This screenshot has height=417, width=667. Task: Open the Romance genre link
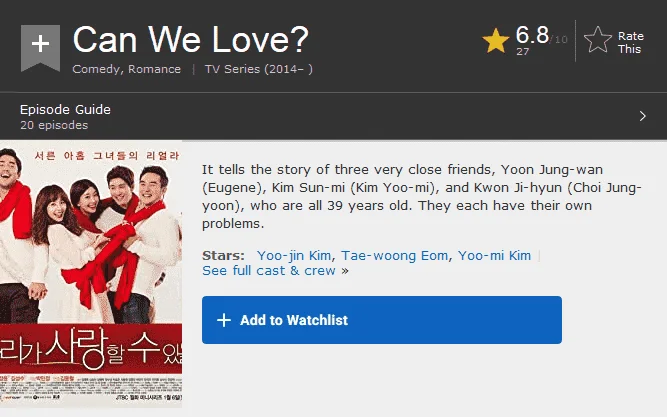[x=154, y=69]
